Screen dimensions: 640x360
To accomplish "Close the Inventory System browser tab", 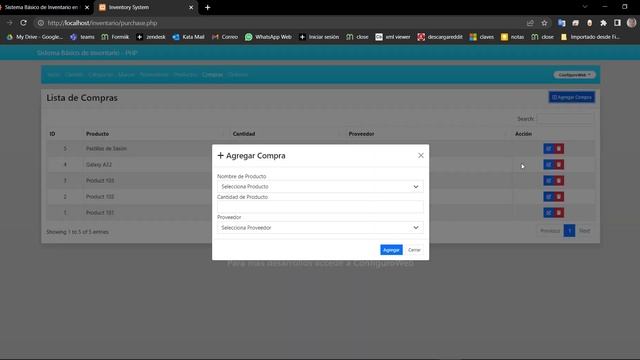I will click(x=191, y=7).
